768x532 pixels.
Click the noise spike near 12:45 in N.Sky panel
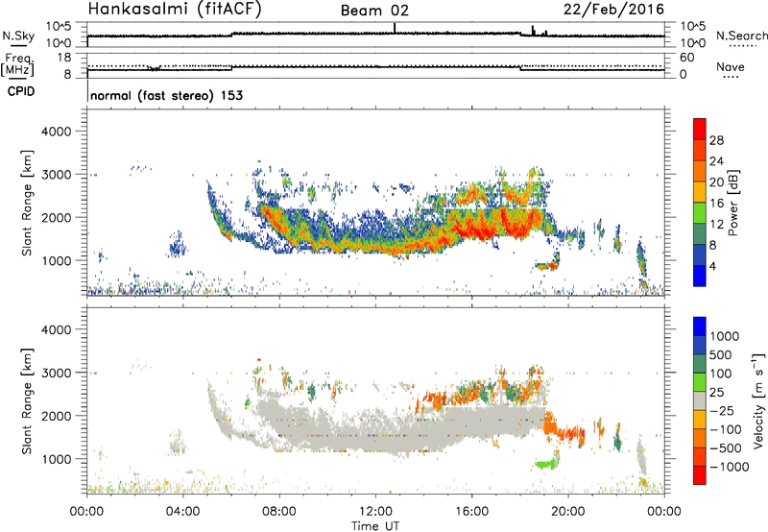click(x=395, y=29)
